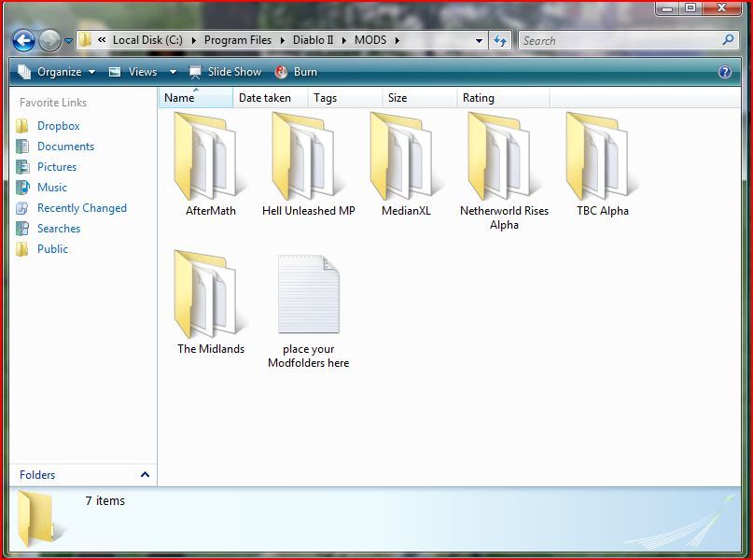Open the Organize menu
Image resolution: width=753 pixels, height=560 pixels.
[x=57, y=72]
